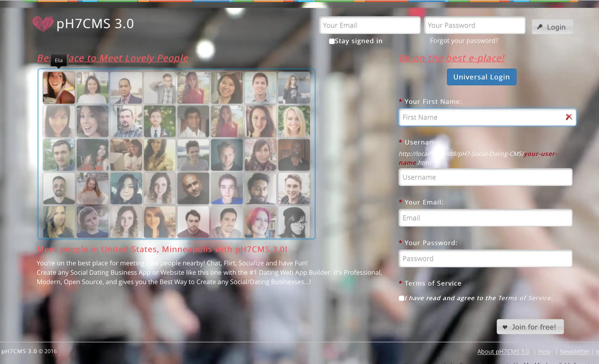Screen dimensions: 599x364
Task: Click the red X clear button in First Name field
Action: click(569, 117)
